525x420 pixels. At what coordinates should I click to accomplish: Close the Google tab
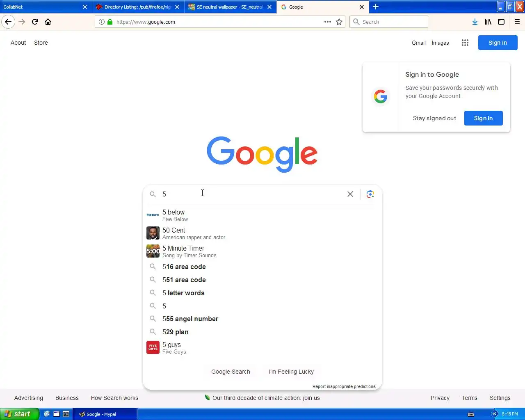pyautogui.click(x=362, y=7)
